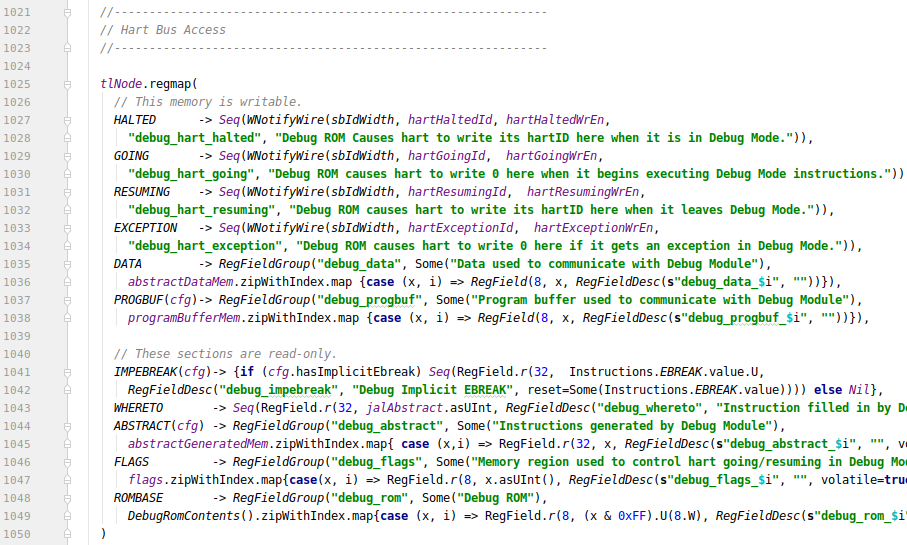The image size is (907, 545).
Task: Click the "debug_impebreak" string
Action: coord(278,390)
